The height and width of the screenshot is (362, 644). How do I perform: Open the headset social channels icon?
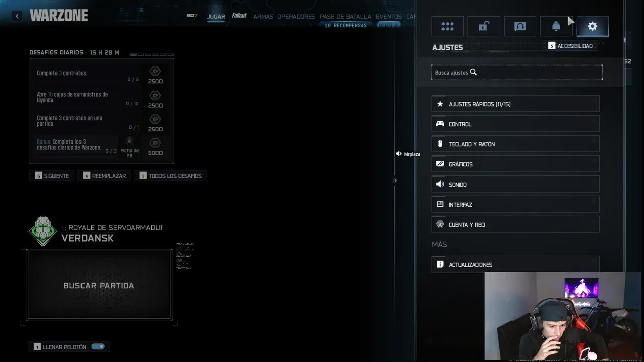520,26
